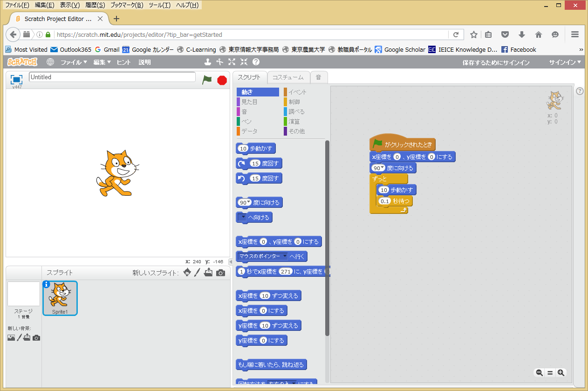Open the language globe menu

click(50, 62)
